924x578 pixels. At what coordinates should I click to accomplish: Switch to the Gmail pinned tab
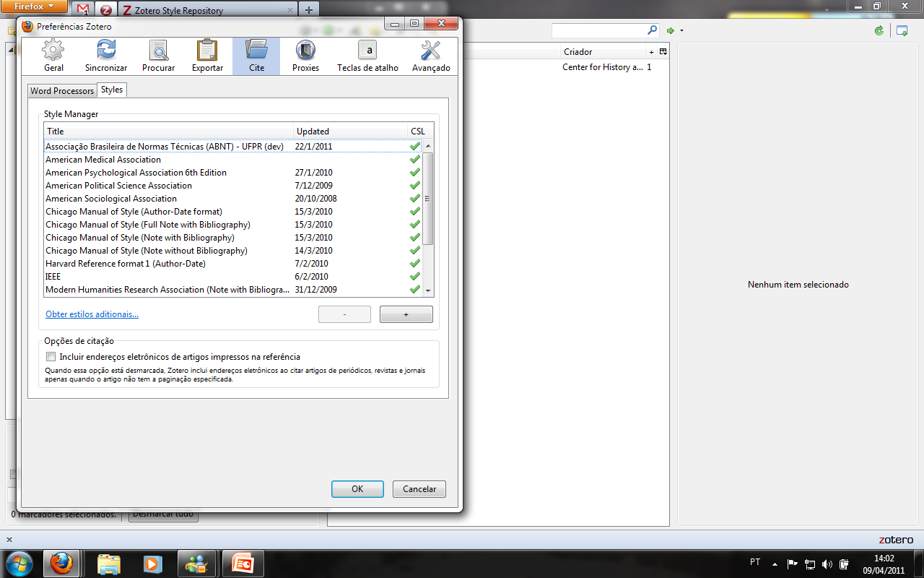click(x=83, y=10)
